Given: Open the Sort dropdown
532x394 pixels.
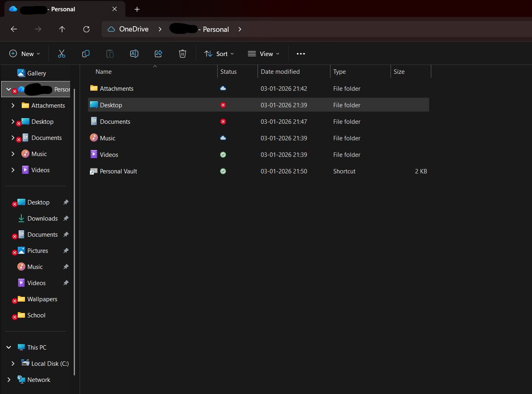Looking at the screenshot, I should pos(219,53).
